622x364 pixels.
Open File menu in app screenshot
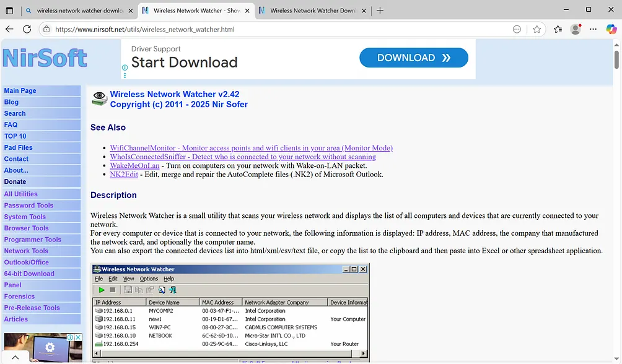(99, 279)
